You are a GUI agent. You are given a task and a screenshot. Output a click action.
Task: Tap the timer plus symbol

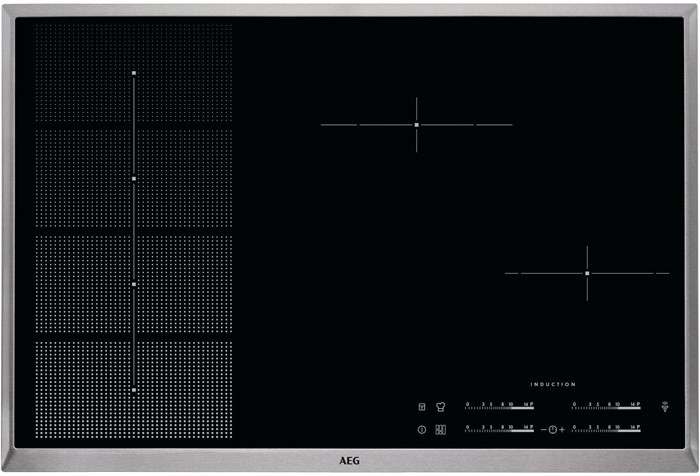click(562, 430)
